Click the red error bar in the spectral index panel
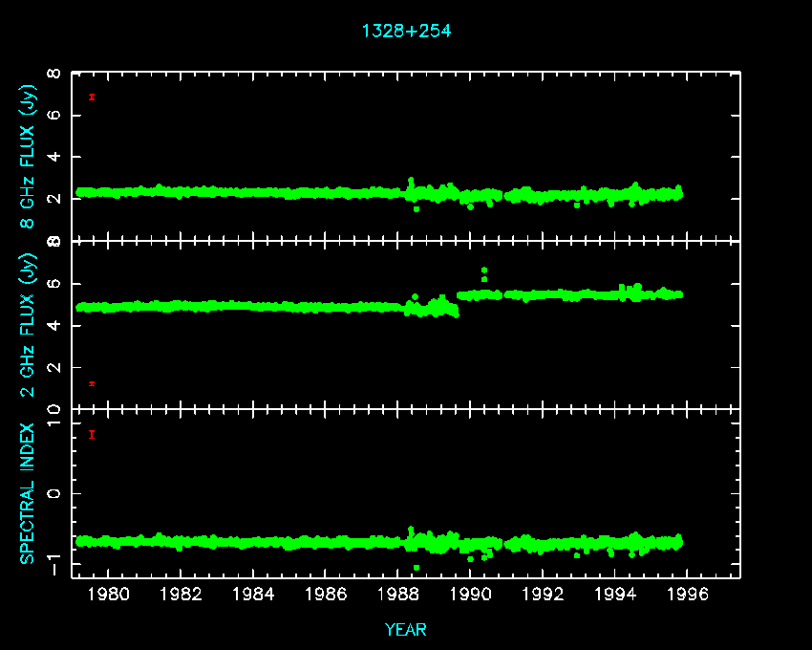Image resolution: width=812 pixels, height=650 pixels. tap(92, 434)
